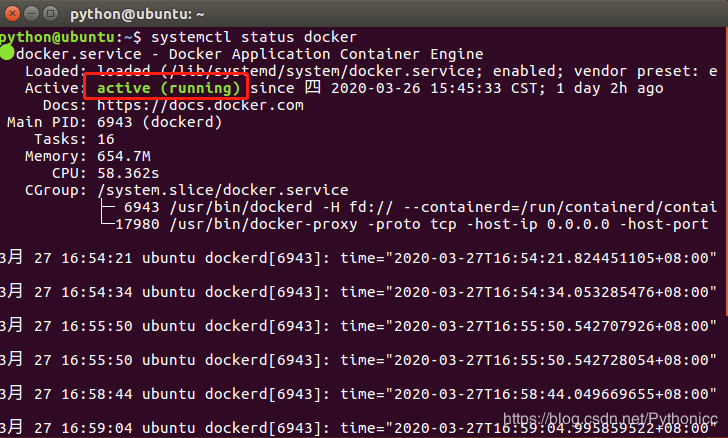Minimize the terminal window
This screenshot has width=728, height=438.
coord(31,13)
